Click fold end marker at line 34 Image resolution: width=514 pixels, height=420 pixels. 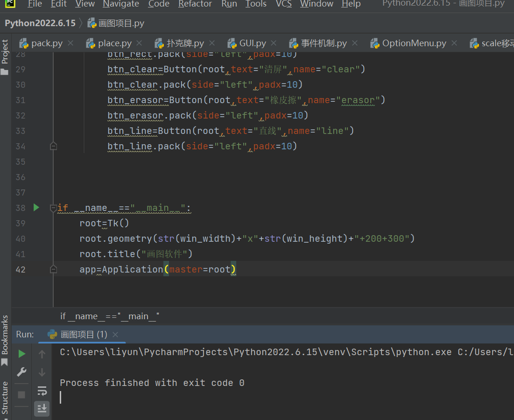point(53,146)
